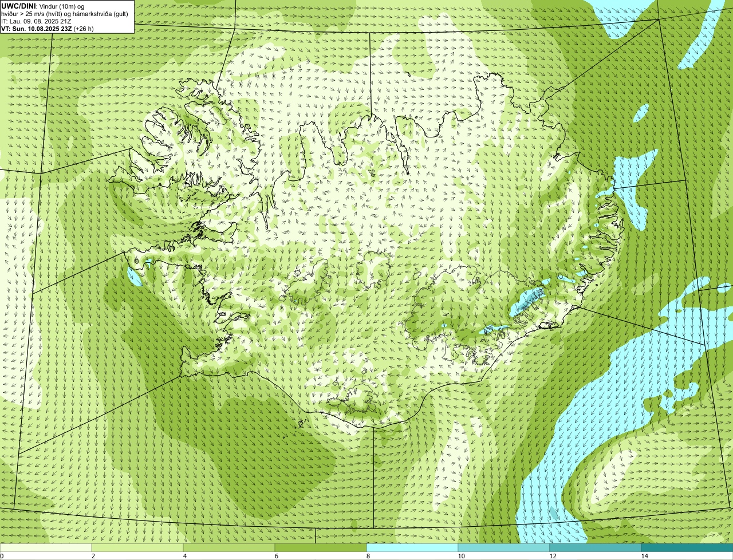Click the "UWC/DINI: Vindur (10m) og" title line
The height and width of the screenshot is (560, 733).
[42, 6]
